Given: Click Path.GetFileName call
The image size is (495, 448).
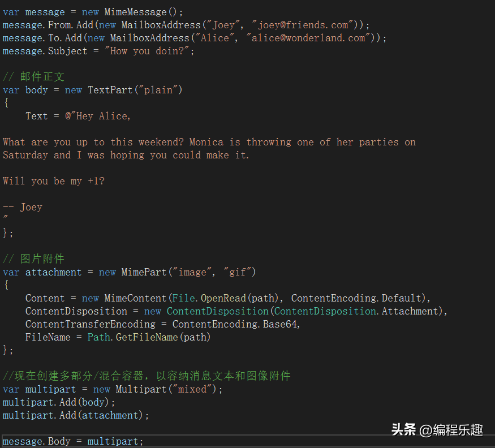Looking at the screenshot, I should [132, 337].
